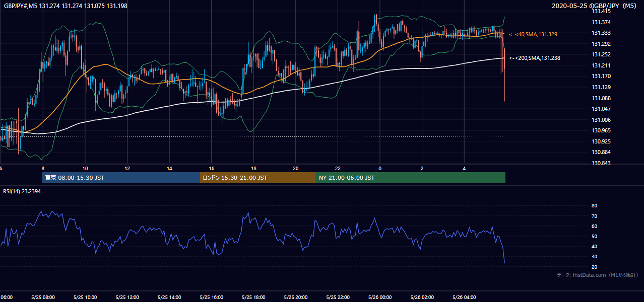Click the 5/25 16:00 date axis label
Screen dimensions: 644x302
tap(212, 297)
